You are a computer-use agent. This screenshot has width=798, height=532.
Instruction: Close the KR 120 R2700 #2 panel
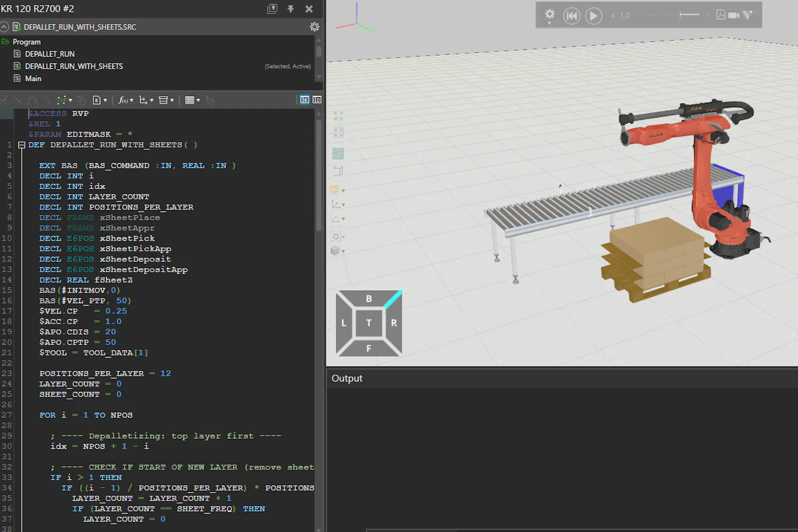(x=309, y=9)
